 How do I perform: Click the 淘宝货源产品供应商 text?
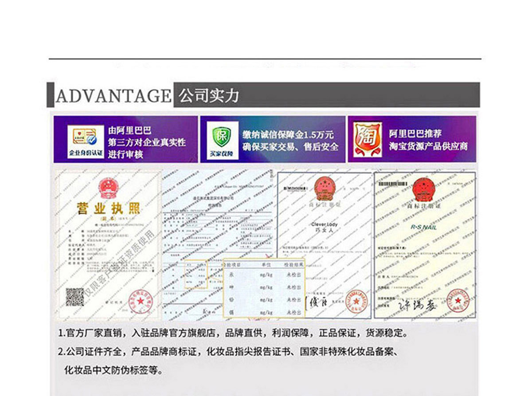[429, 146]
